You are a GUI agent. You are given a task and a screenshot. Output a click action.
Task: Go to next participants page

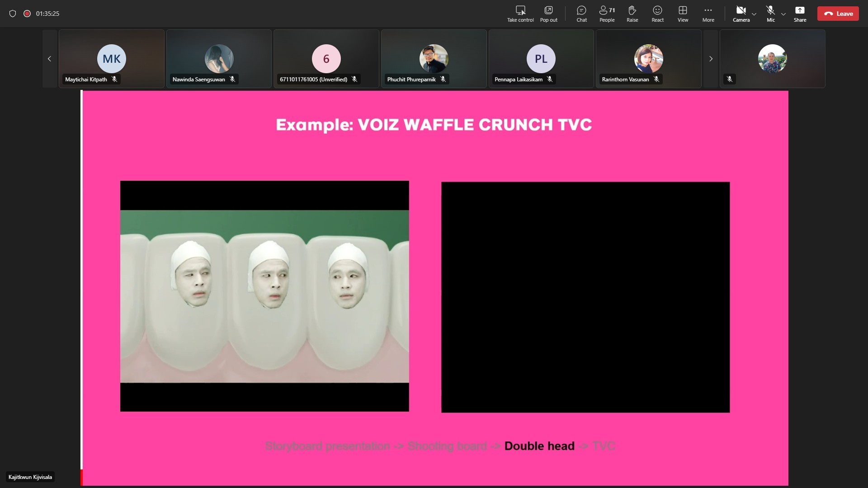(711, 59)
